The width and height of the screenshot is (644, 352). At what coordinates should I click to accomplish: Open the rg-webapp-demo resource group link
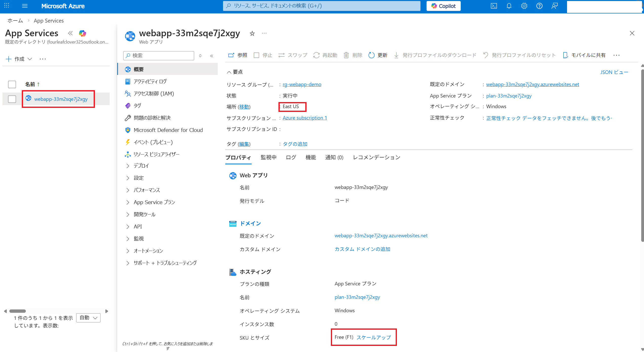[x=302, y=84]
